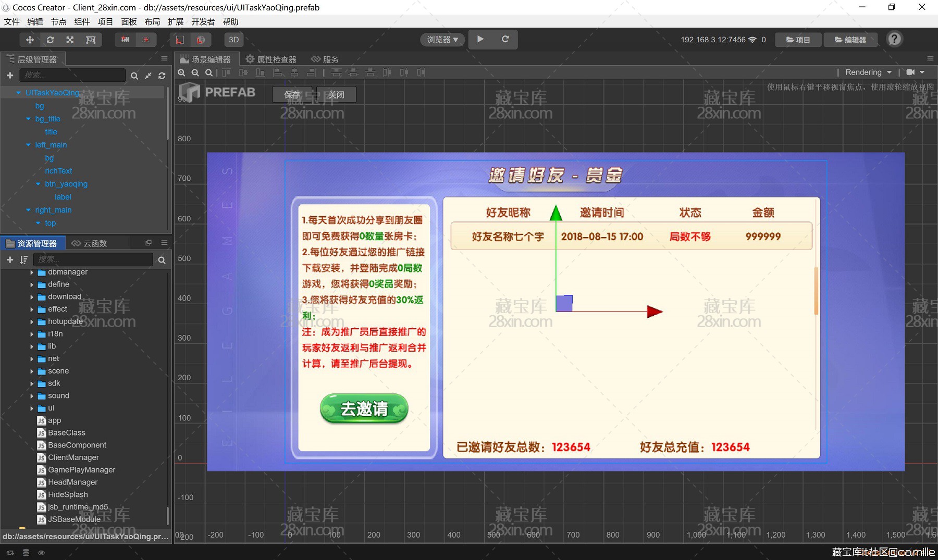This screenshot has width=938, height=560.
Task: Refresh the hierarchy panel
Action: 162,76
